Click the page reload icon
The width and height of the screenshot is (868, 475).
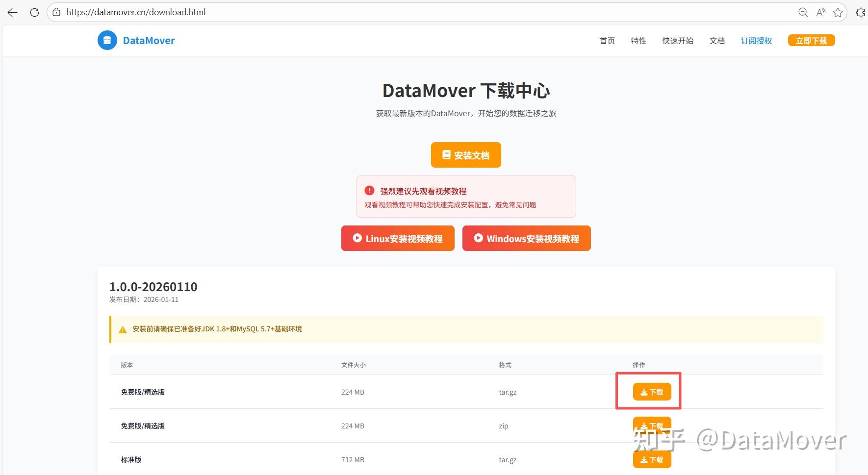[34, 12]
